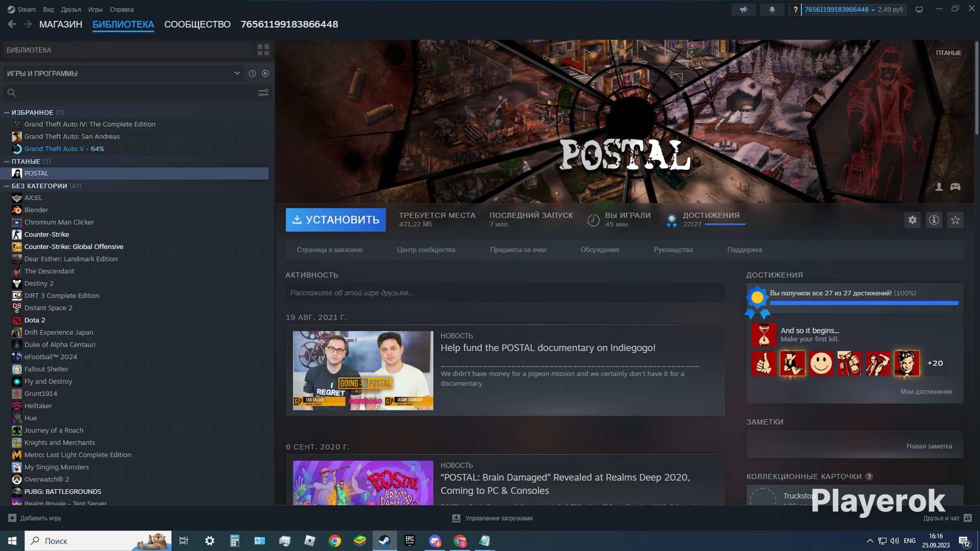The image size is (980, 551).
Task: Open the Страница в магазине link
Action: 330,250
